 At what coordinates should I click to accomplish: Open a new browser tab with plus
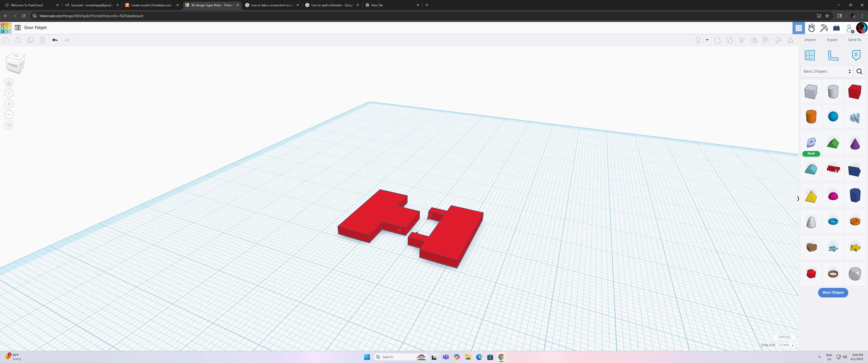[427, 5]
